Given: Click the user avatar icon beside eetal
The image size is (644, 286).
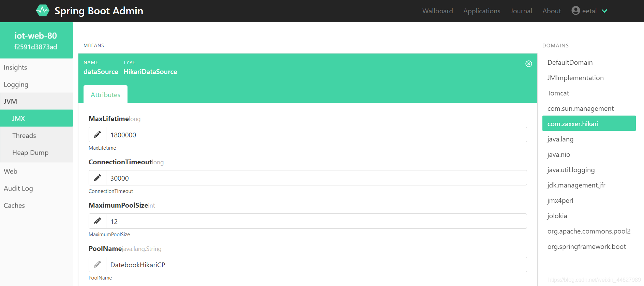Looking at the screenshot, I should tap(576, 11).
